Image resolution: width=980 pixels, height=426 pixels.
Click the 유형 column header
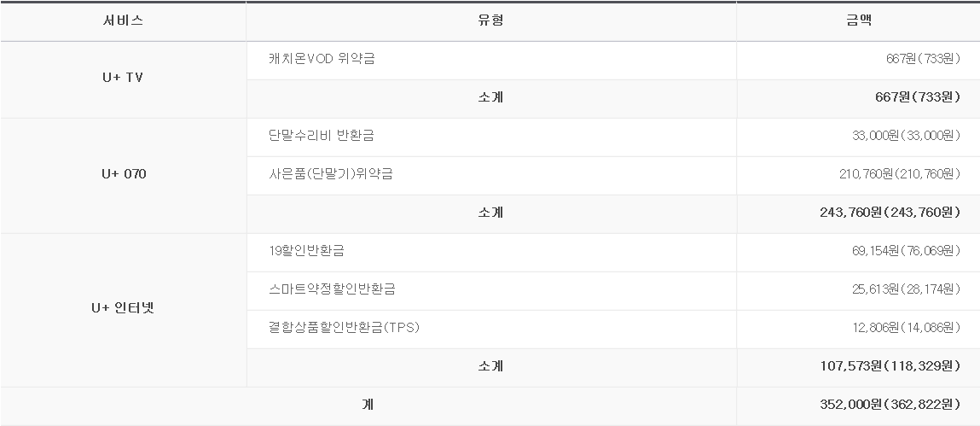[x=490, y=20]
